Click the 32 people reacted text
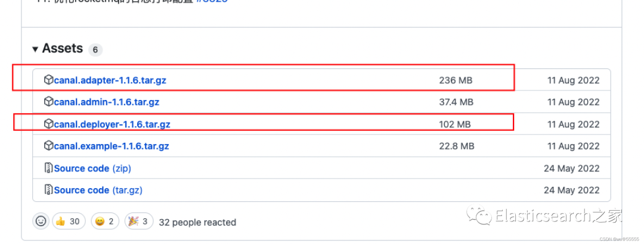This screenshot has width=644, height=244. point(198,222)
